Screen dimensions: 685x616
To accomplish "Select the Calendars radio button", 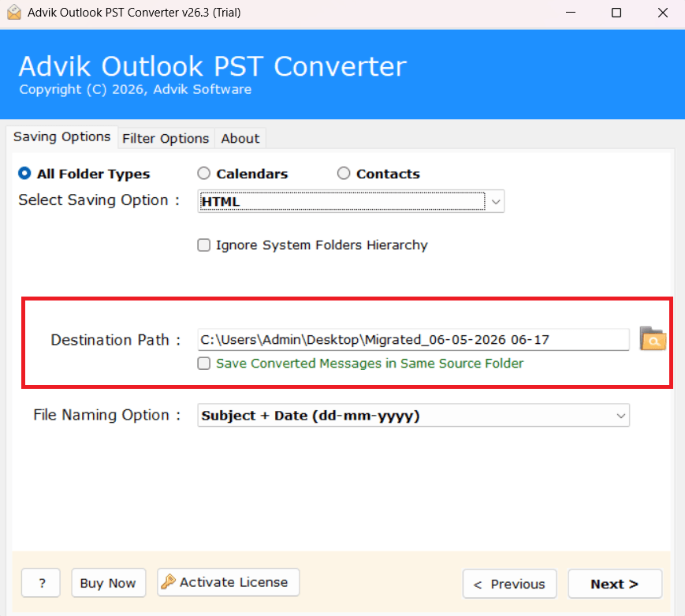I will [203, 174].
